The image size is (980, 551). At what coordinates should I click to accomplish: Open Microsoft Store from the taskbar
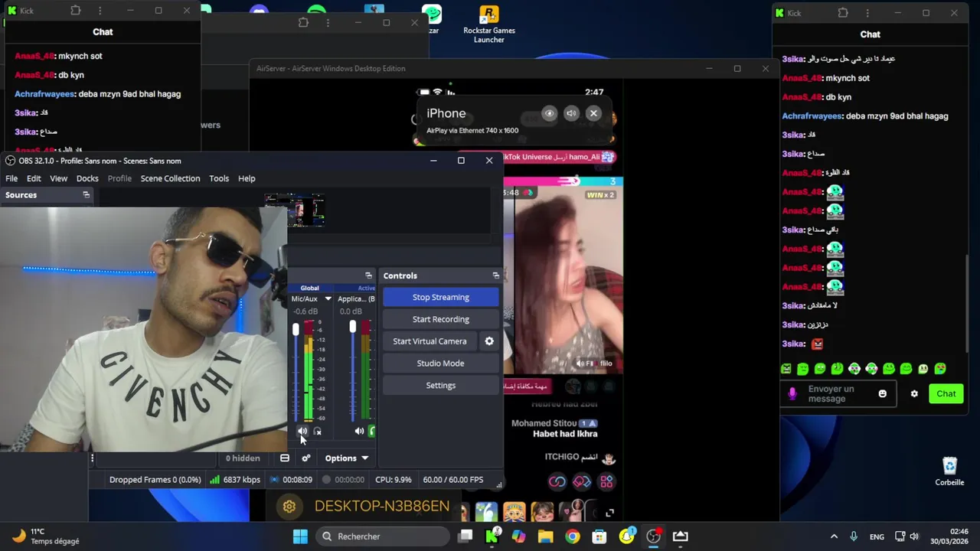pyautogui.click(x=599, y=536)
